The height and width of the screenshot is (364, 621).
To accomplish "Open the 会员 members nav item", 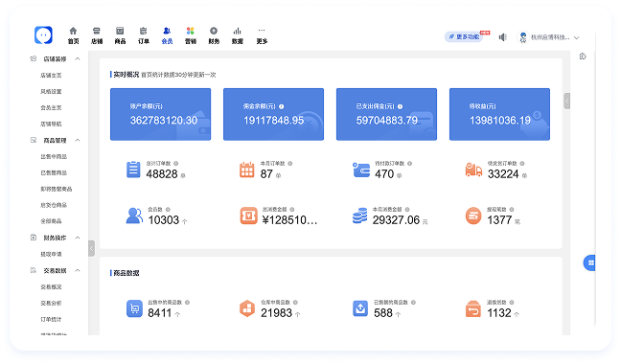I will coord(167,35).
